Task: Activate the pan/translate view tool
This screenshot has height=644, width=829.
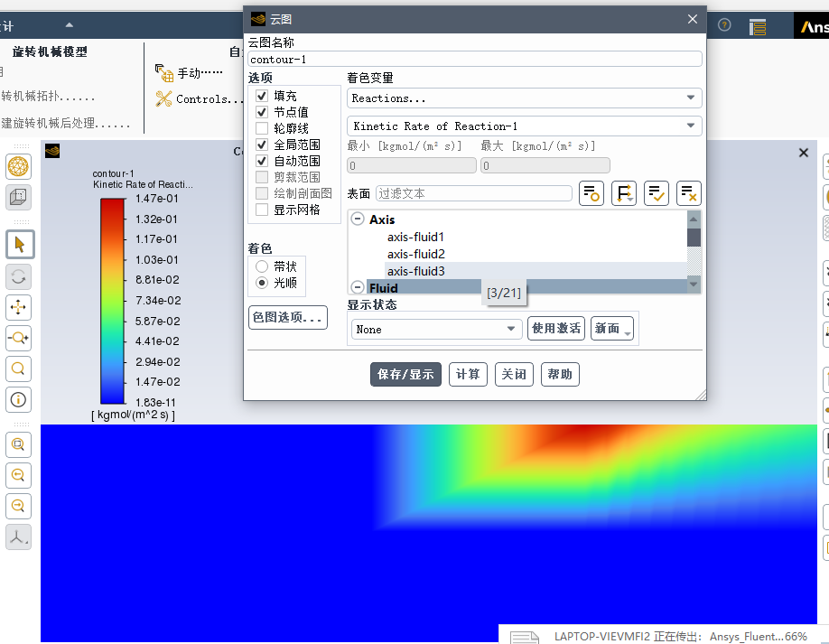Action: click(19, 307)
